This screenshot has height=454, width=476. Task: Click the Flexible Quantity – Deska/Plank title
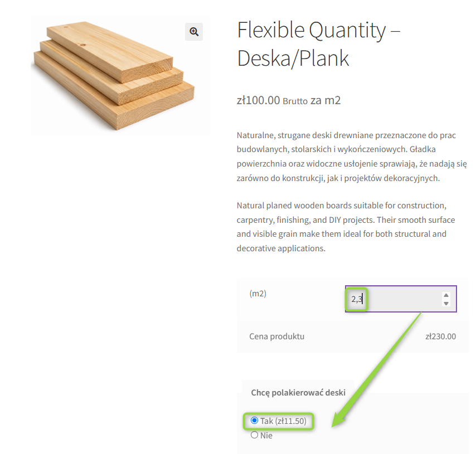319,44
